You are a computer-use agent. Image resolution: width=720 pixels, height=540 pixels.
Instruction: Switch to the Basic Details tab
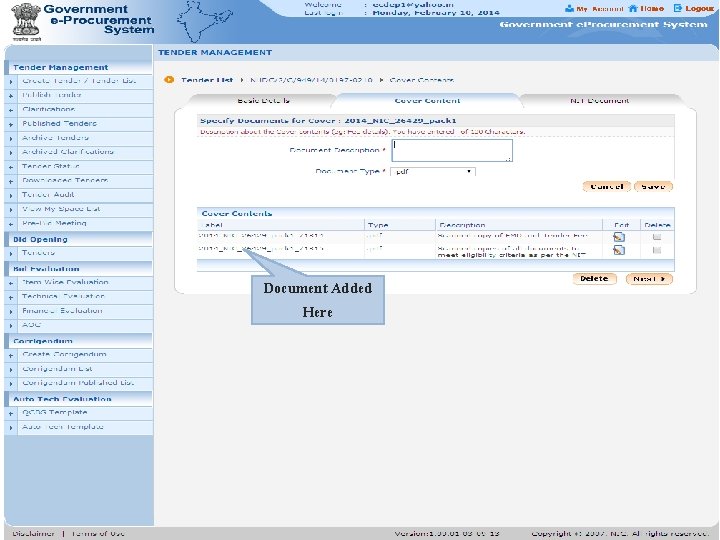pos(263,101)
